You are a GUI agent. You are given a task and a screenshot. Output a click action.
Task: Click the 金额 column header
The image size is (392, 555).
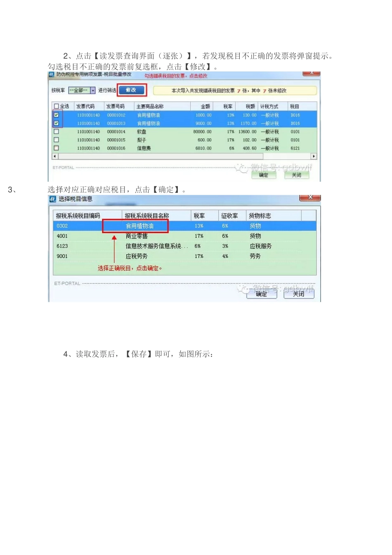[202, 106]
